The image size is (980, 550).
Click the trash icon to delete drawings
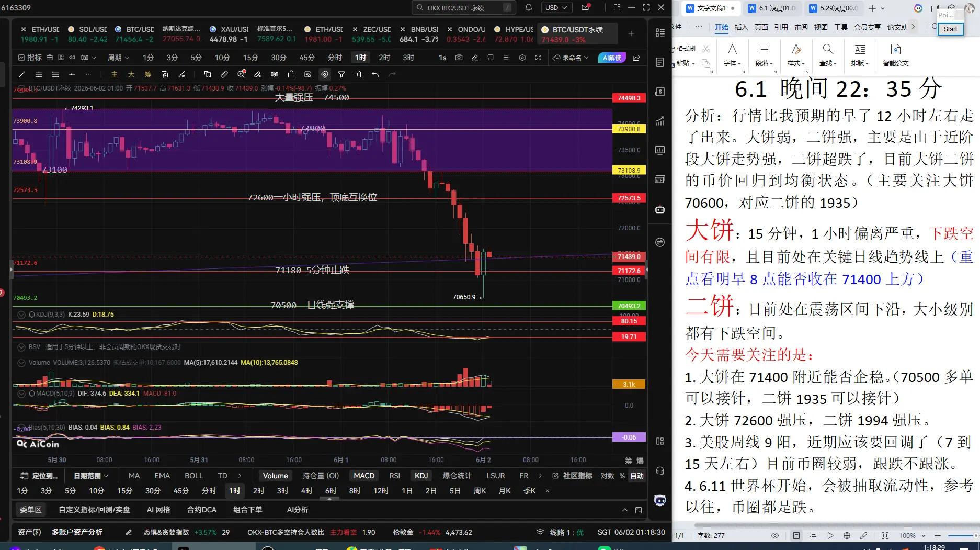(358, 74)
